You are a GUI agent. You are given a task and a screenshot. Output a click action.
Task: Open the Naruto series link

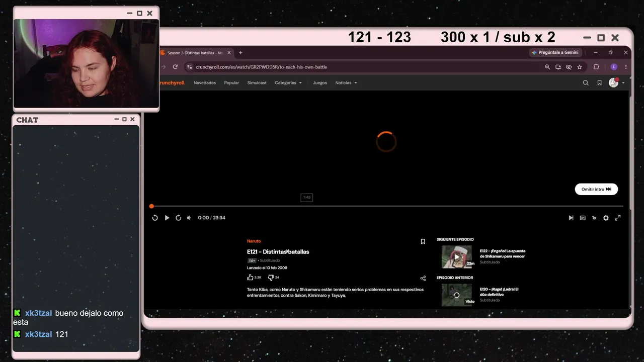point(254,241)
